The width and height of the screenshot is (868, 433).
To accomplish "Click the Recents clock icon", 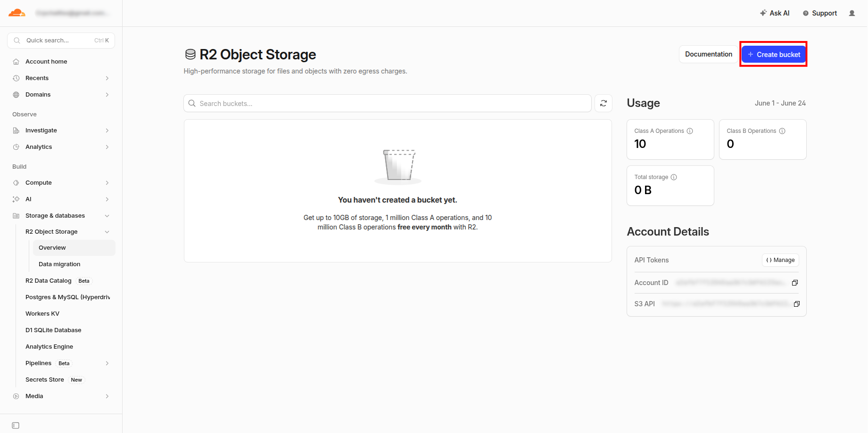I will click(x=16, y=78).
